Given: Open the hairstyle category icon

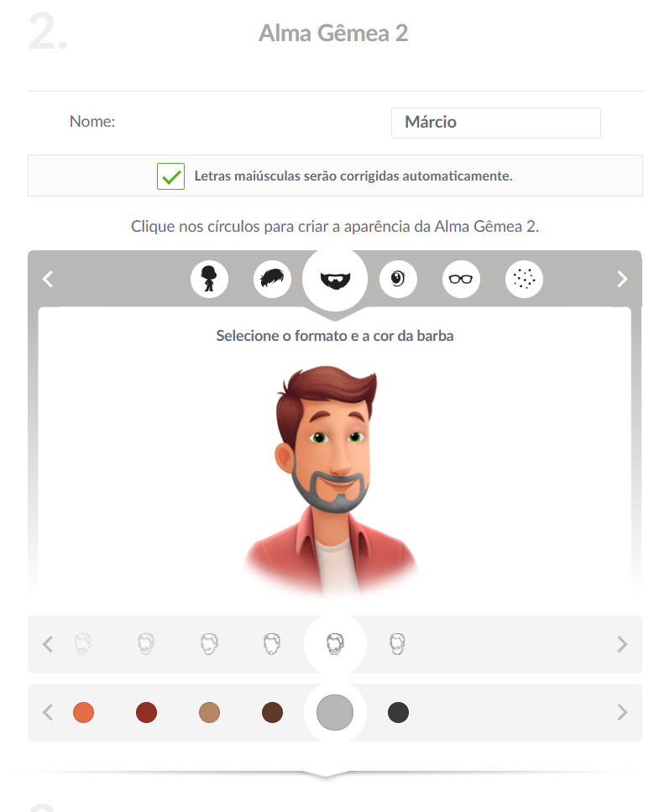Looking at the screenshot, I should (x=272, y=279).
